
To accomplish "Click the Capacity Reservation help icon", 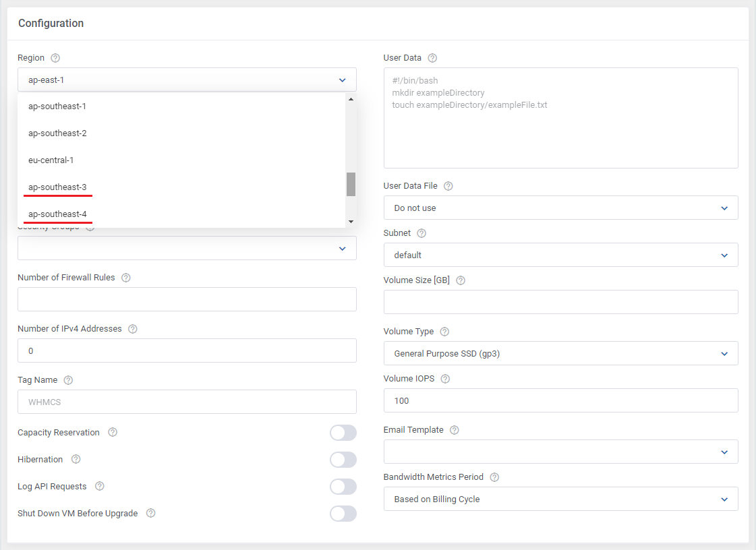I will point(113,433).
